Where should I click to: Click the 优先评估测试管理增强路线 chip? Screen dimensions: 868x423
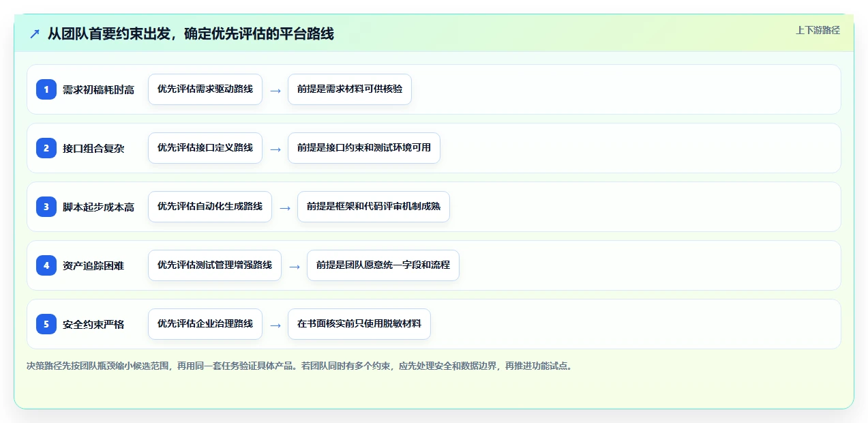(x=215, y=265)
